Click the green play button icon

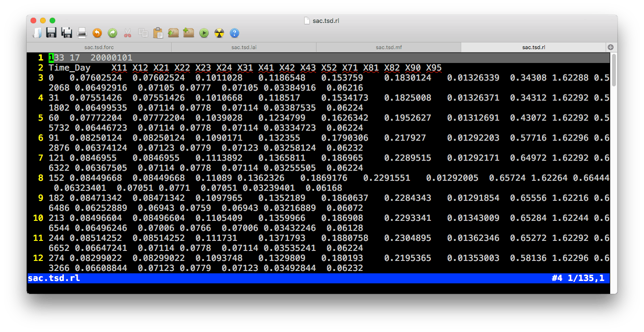coord(204,33)
